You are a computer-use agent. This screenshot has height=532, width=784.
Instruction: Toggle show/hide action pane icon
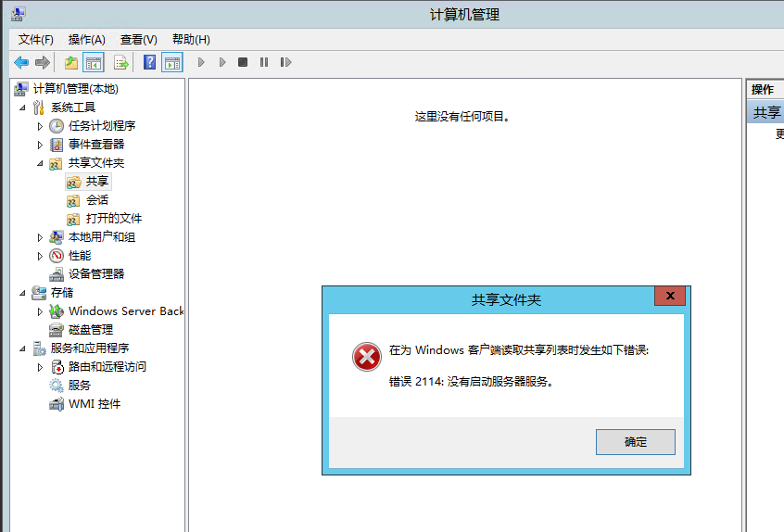[x=171, y=62]
